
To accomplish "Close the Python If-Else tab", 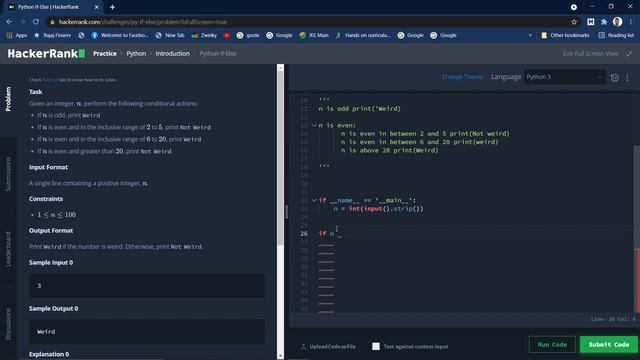I will pos(97,7).
